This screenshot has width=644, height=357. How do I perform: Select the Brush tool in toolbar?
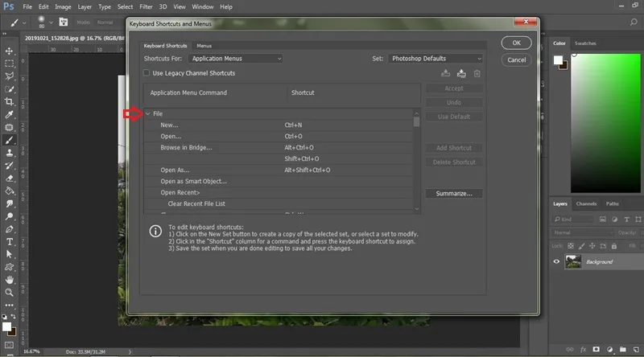(x=9, y=140)
